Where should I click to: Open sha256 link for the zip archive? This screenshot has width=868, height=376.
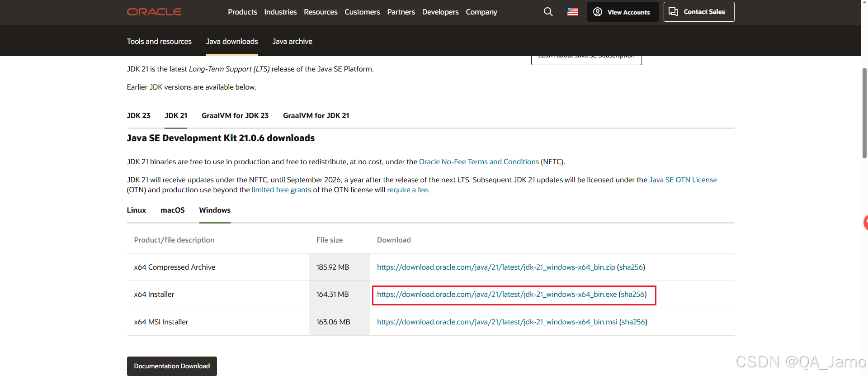pos(631,267)
